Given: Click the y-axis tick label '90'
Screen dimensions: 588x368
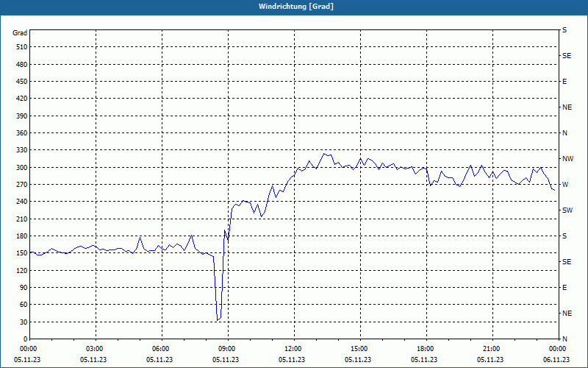Looking at the screenshot, I should [24, 288].
